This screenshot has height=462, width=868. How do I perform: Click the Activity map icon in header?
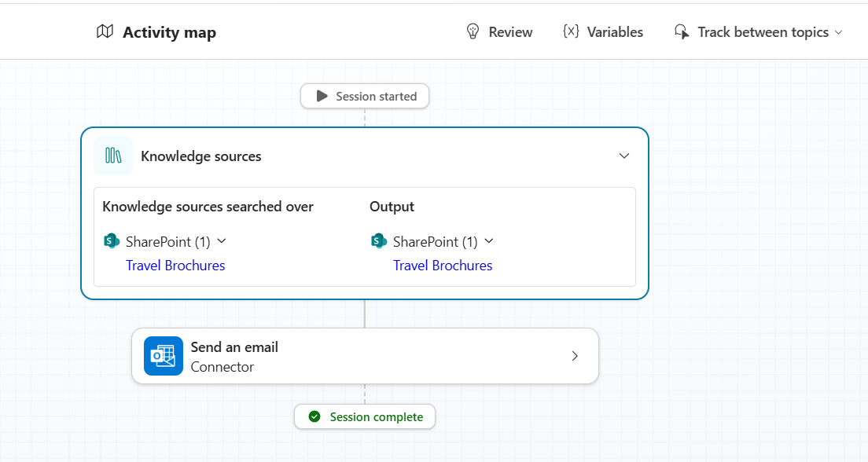pyautogui.click(x=105, y=31)
